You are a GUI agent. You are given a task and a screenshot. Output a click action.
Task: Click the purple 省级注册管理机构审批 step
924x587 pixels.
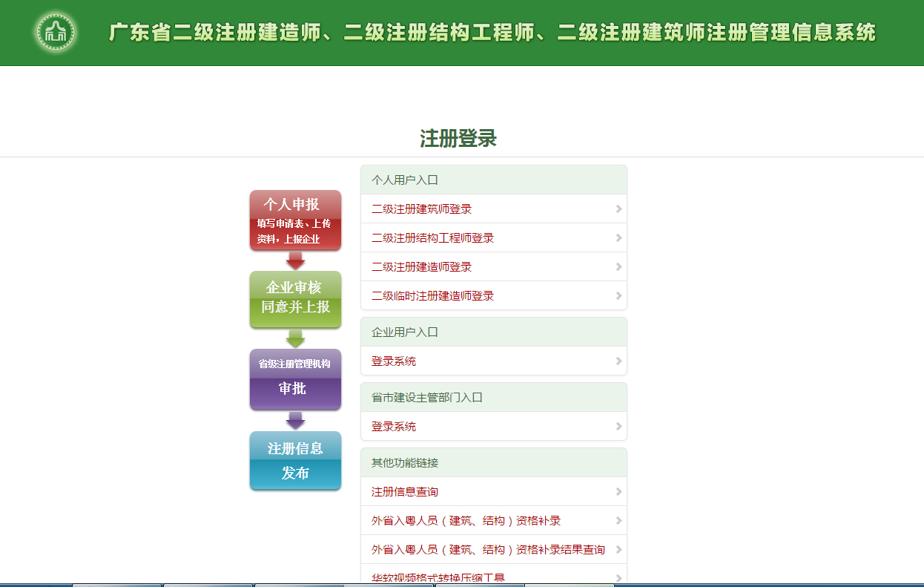tap(295, 379)
